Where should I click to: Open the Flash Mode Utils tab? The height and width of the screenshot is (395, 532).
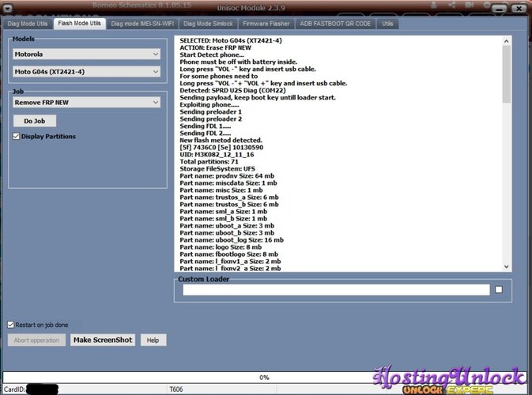point(79,24)
